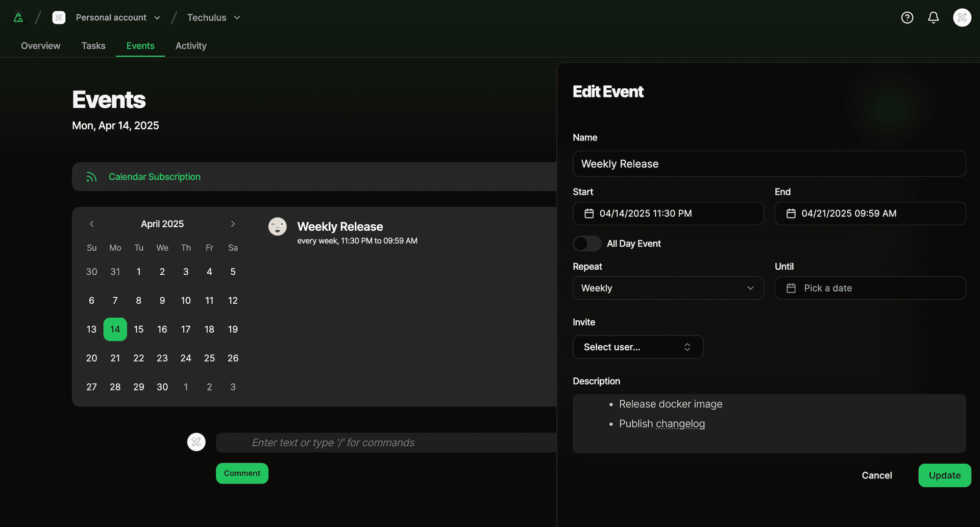This screenshot has width=980, height=527.
Task: Click the Update button to save changes
Action: pos(945,475)
